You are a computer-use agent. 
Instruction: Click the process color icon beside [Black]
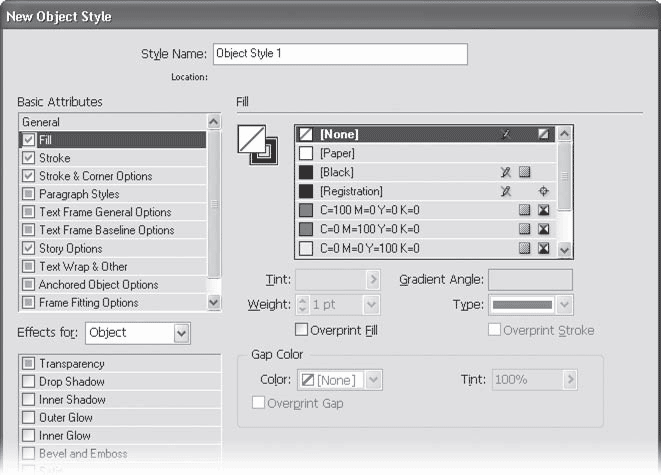(524, 172)
